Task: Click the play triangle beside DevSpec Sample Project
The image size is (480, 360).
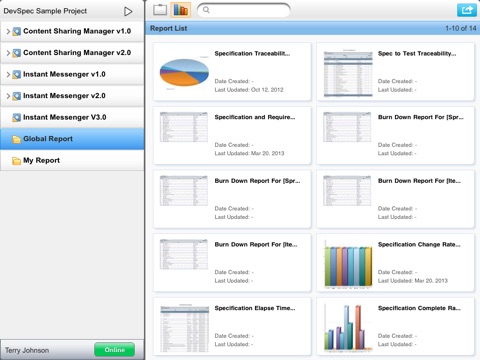Action: 128,11
